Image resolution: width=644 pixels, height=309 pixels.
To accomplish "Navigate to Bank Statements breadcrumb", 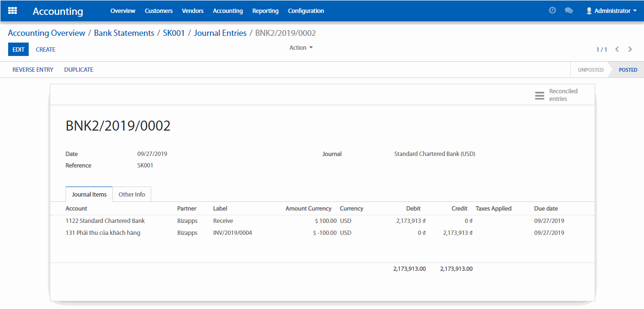I will click(x=124, y=33).
